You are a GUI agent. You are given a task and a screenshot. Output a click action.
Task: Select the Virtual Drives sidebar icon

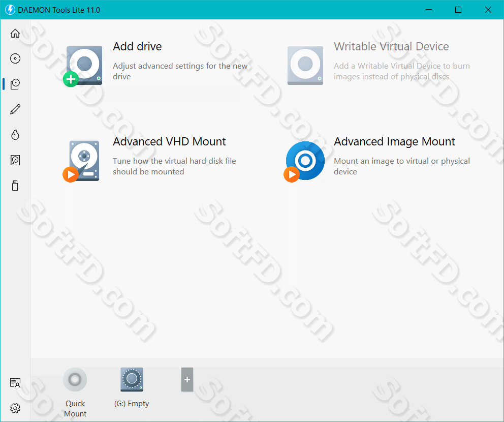(x=15, y=84)
